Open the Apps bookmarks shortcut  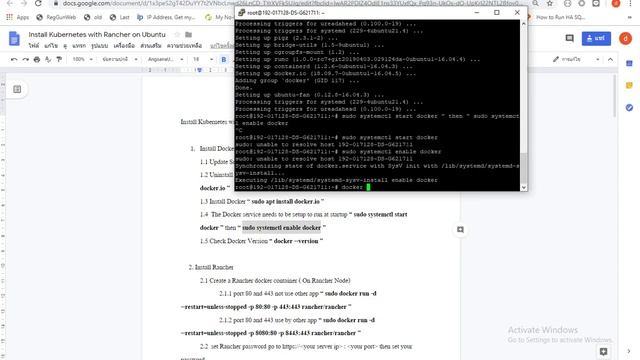tap(17, 17)
